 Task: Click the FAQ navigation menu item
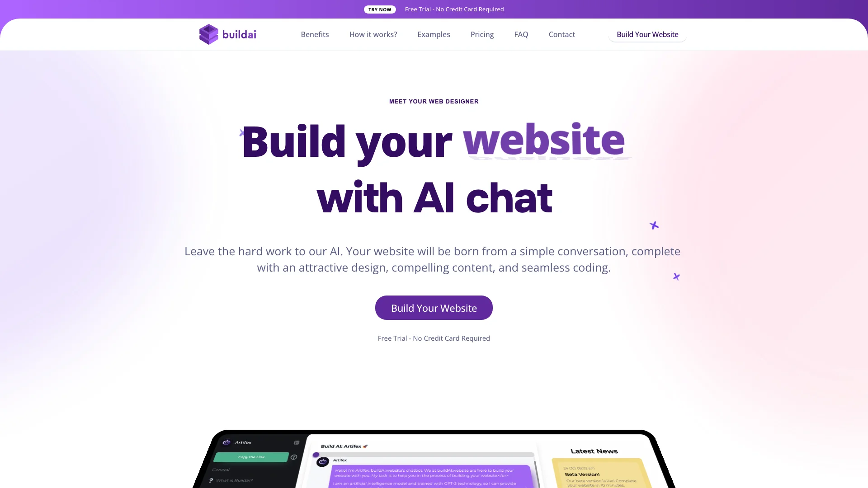pos(521,34)
